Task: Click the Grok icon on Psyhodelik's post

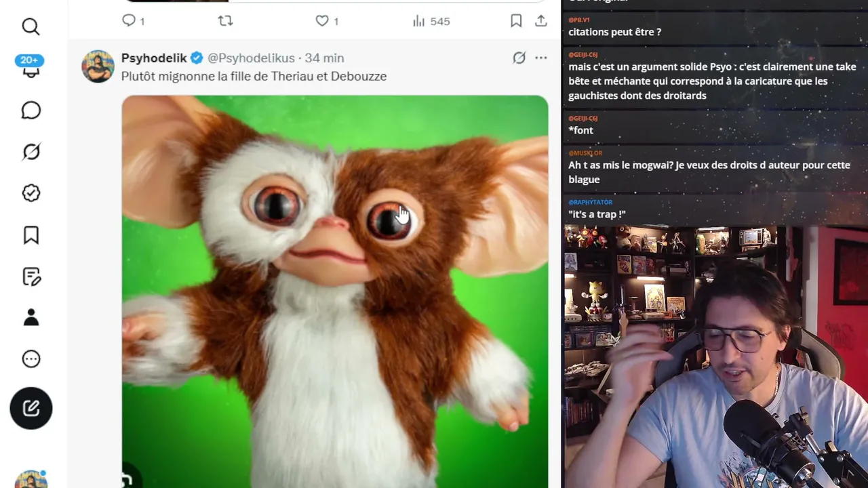Action: tap(519, 58)
